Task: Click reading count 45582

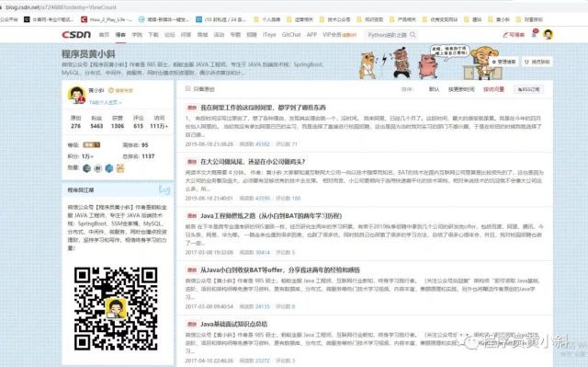Action: click(262, 144)
